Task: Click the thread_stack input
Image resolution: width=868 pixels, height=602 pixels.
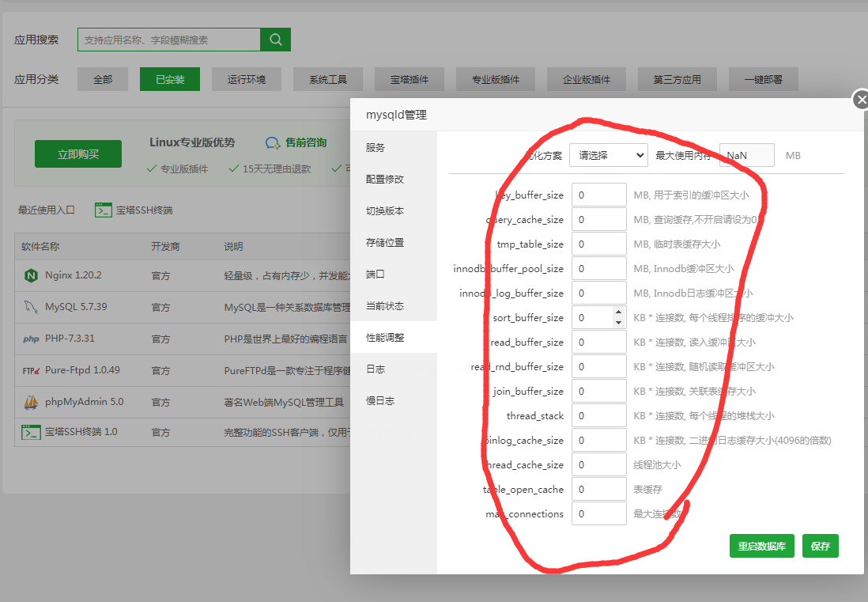Action: click(599, 416)
